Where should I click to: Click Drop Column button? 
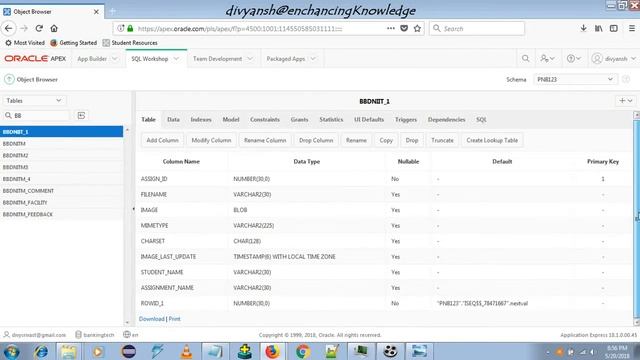[x=316, y=140]
